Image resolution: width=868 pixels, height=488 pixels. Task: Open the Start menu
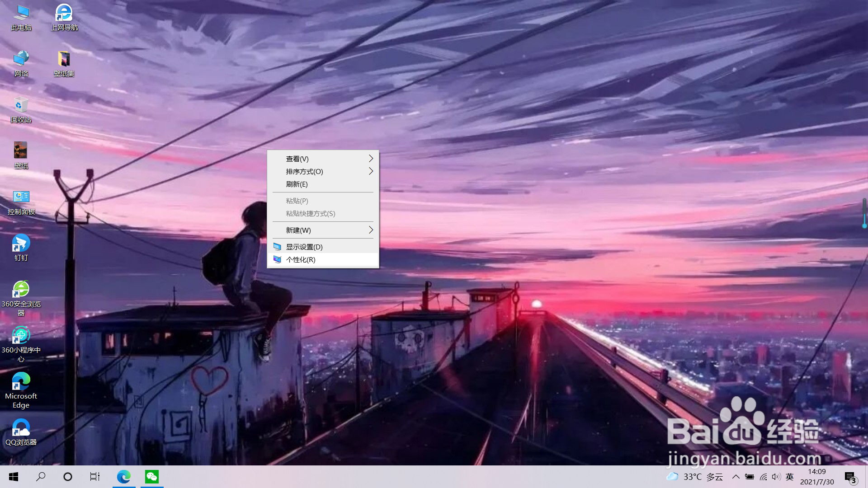[x=13, y=477]
